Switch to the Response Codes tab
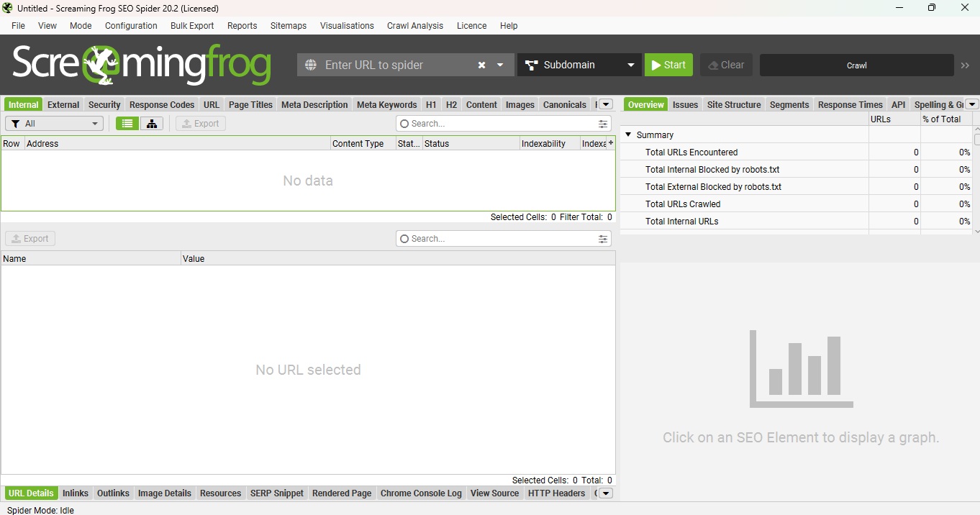 click(x=162, y=105)
